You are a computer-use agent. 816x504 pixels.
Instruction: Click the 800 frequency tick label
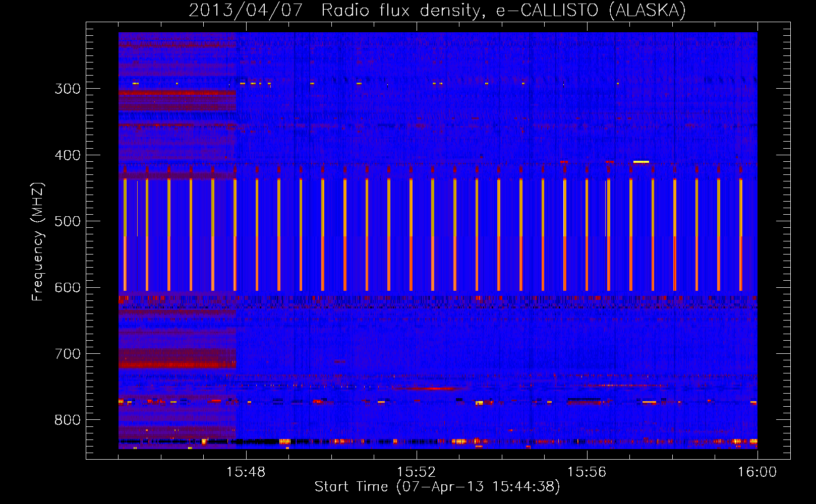click(68, 420)
